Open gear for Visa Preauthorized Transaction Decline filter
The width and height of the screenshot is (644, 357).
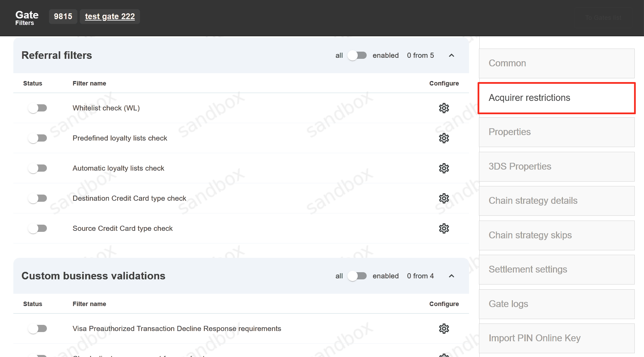[444, 329]
